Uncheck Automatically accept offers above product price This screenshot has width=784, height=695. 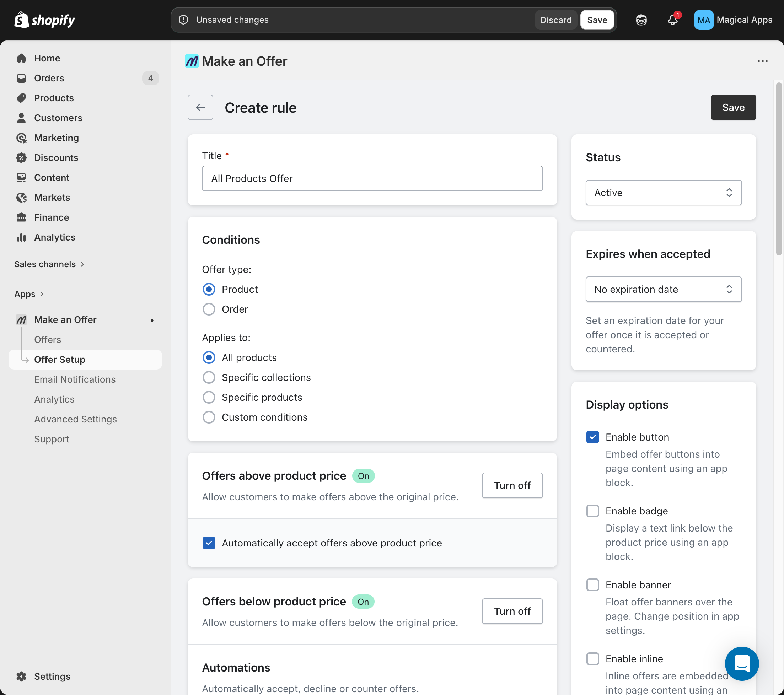pos(209,543)
